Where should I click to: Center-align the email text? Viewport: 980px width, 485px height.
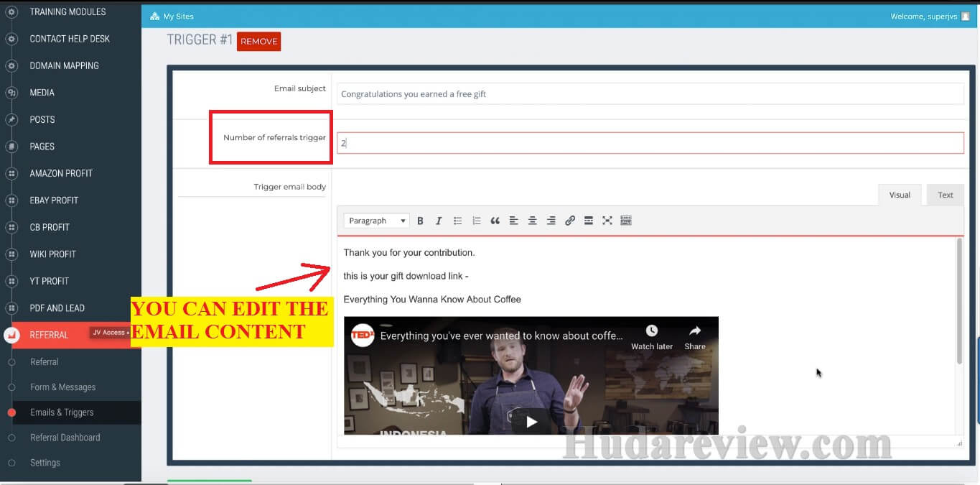[532, 221]
